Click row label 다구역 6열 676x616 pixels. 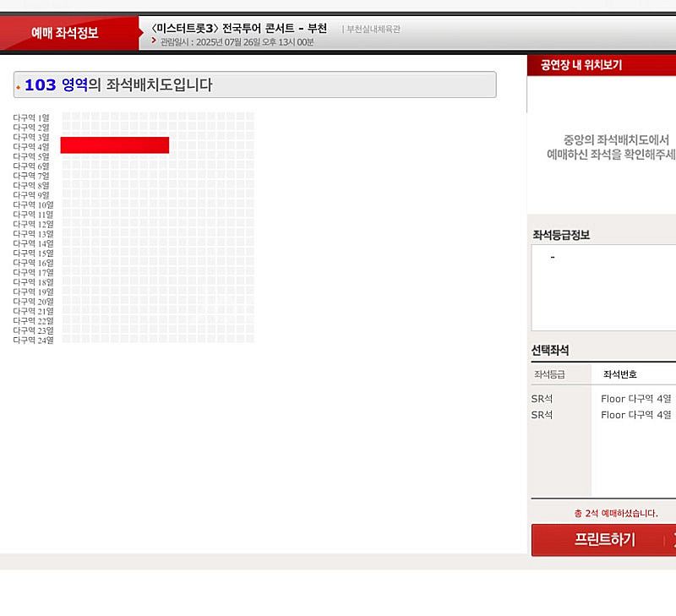31,166
